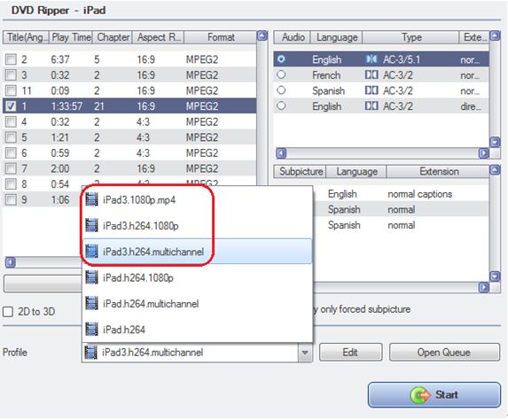Viewport: 508px width, 420px height.
Task: Click stereo icon on English AC-3/2 row
Action: [x=371, y=106]
